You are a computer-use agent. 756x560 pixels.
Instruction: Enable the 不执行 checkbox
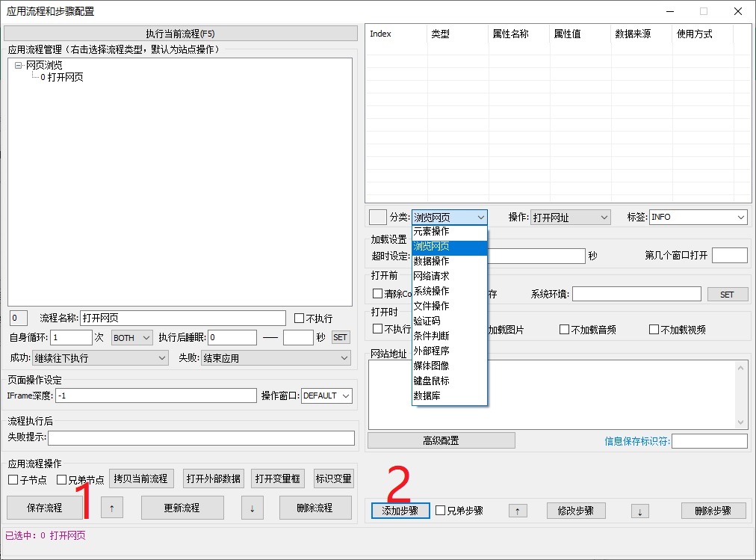click(x=301, y=318)
